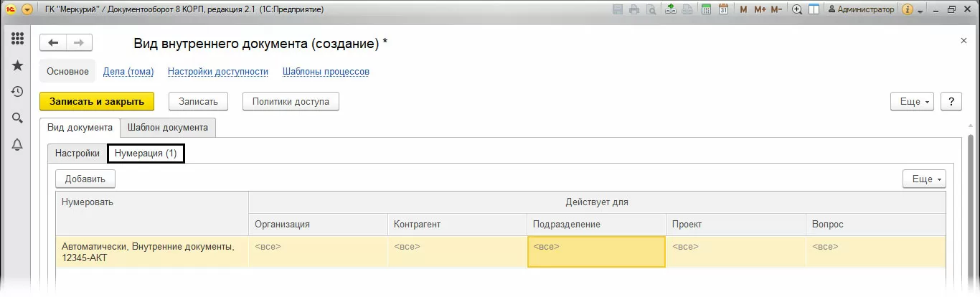Click the question mark help button
Viewport: 980px width, 297px height.
click(951, 101)
